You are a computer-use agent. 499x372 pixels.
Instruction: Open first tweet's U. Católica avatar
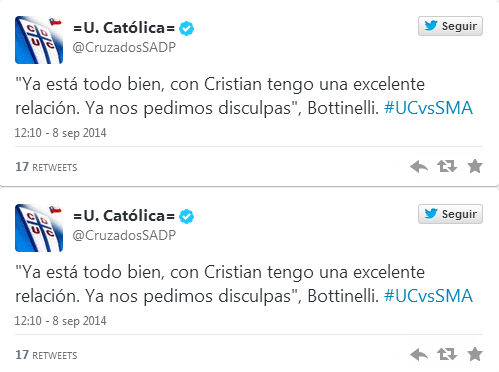[39, 40]
